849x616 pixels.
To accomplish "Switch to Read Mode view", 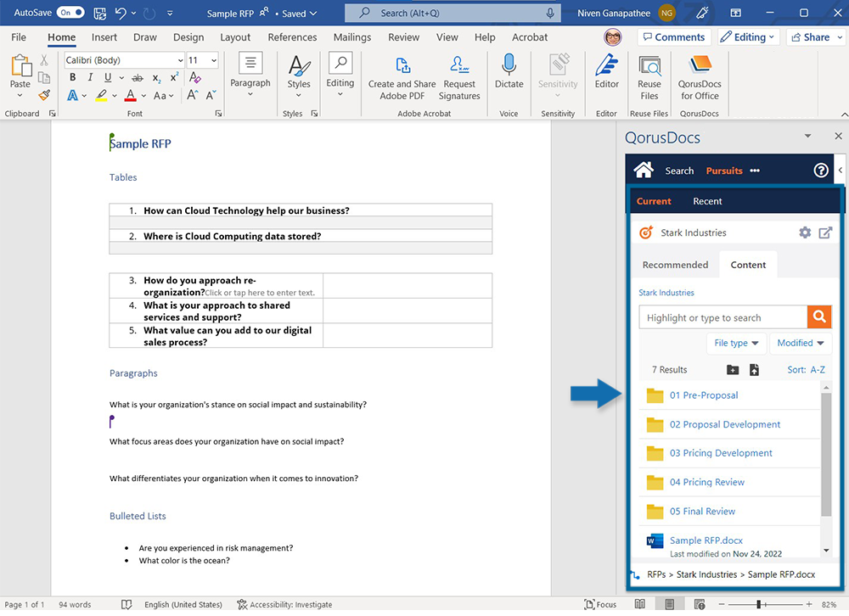I will 639,604.
